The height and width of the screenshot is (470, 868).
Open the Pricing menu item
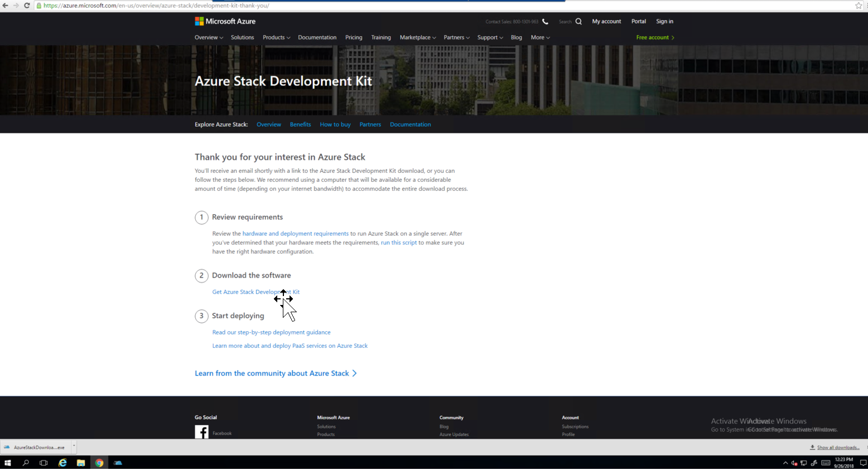[x=354, y=37]
